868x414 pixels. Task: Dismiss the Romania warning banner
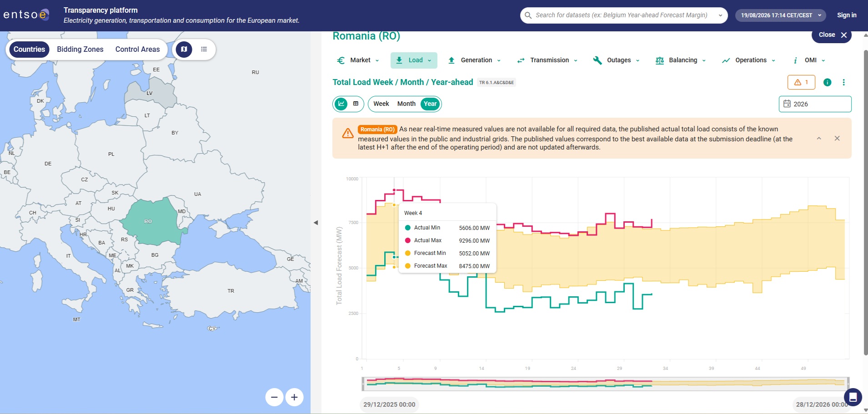pos(837,138)
